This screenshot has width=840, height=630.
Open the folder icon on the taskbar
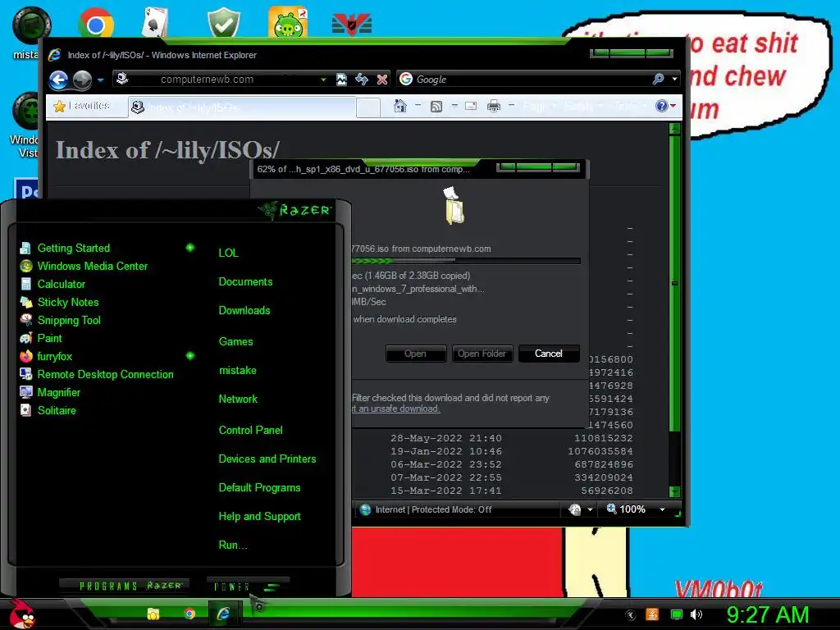153,614
